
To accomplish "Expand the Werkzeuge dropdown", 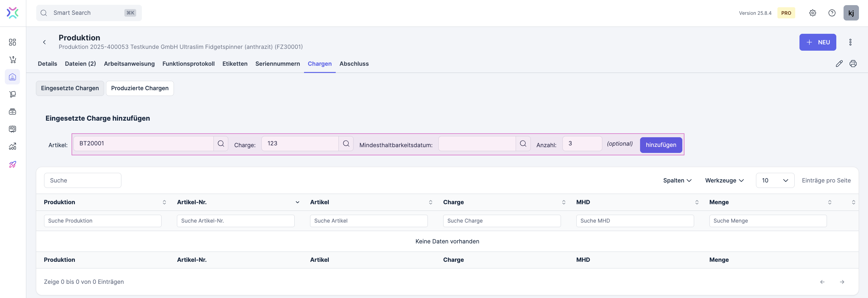I will coord(724,180).
